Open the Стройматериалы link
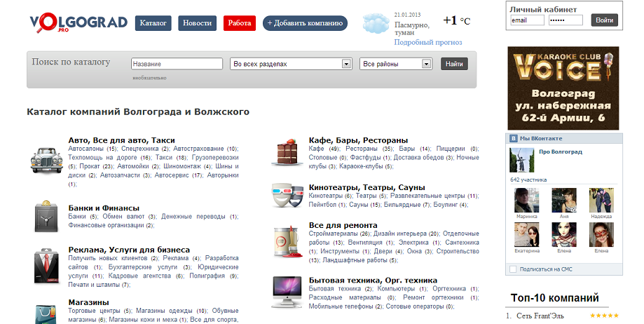 click(334, 234)
